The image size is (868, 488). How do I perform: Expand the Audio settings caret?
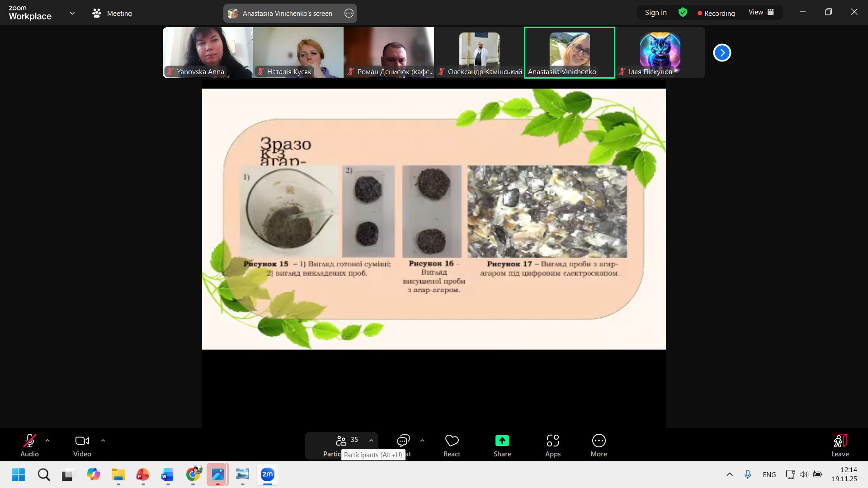(x=47, y=441)
